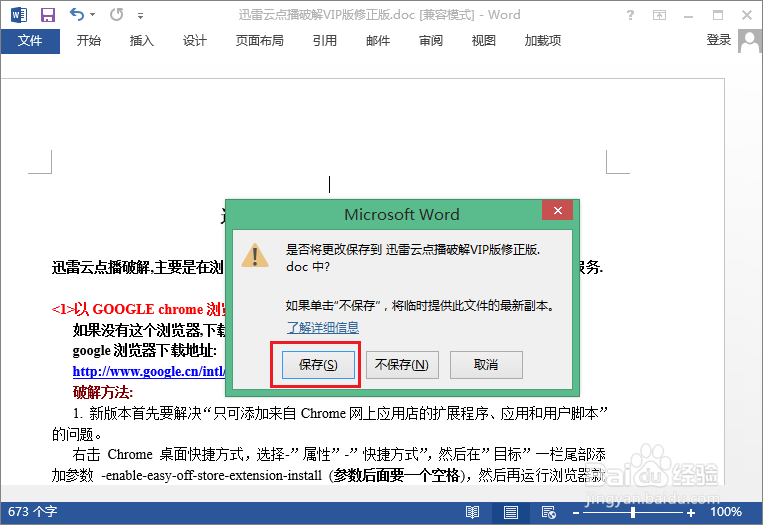This screenshot has width=763, height=525.
Task: Open Customize Quick Access Toolbar dropdown
Action: pos(140,16)
